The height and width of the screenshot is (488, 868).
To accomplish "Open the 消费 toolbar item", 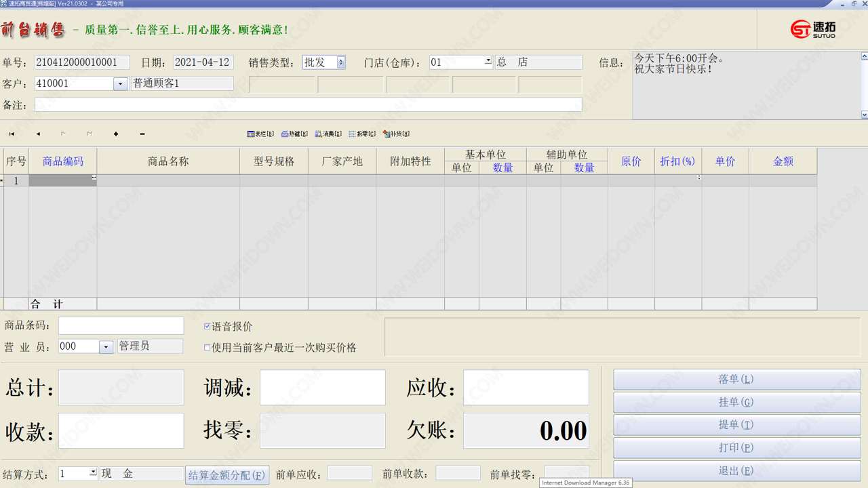I will [328, 134].
